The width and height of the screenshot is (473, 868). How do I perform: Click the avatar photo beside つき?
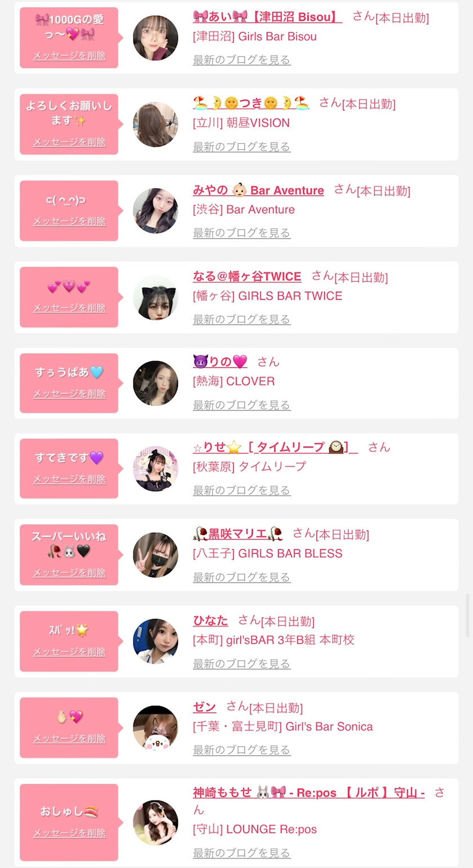(155, 124)
